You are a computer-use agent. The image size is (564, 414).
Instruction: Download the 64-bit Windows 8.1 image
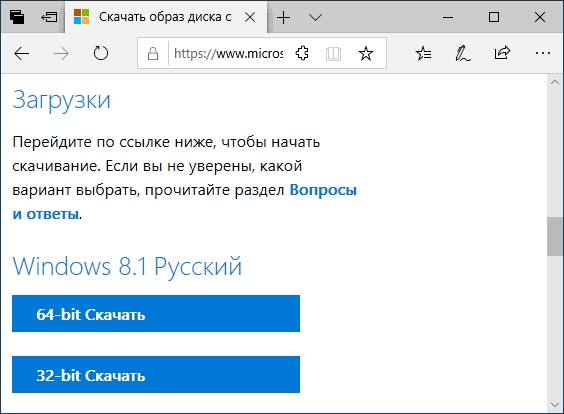click(156, 314)
